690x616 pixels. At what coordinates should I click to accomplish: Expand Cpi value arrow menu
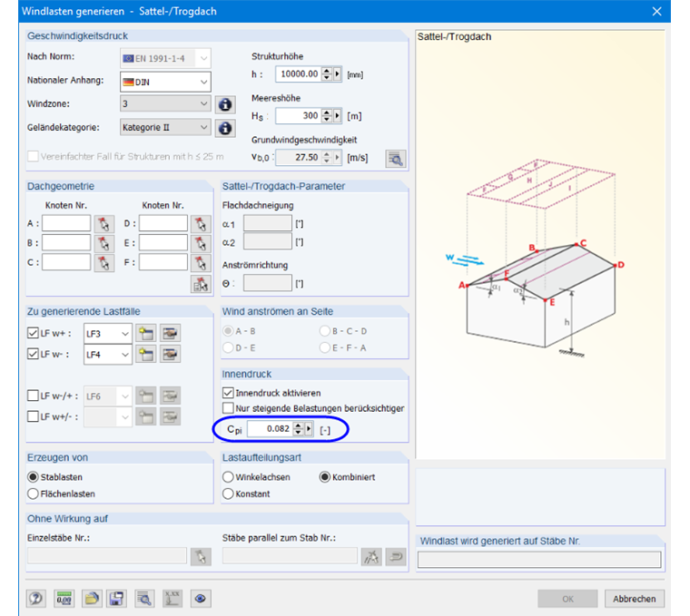(x=309, y=429)
